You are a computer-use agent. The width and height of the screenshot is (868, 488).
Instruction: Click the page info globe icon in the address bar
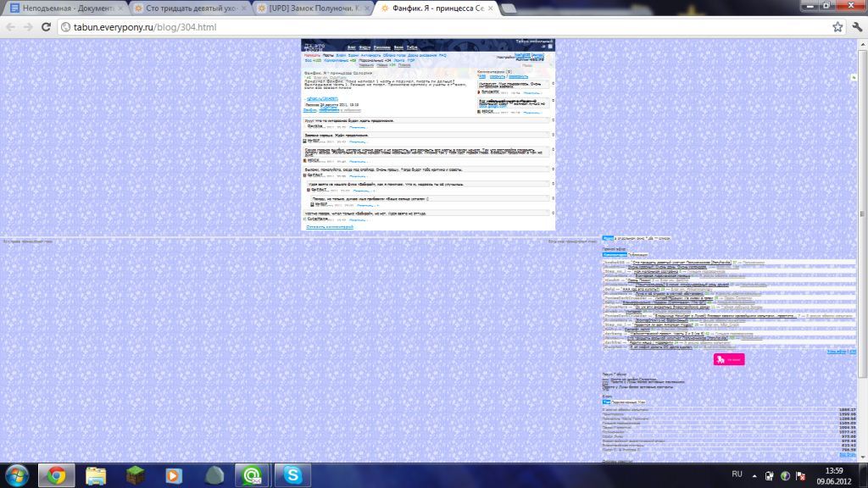pos(65,27)
